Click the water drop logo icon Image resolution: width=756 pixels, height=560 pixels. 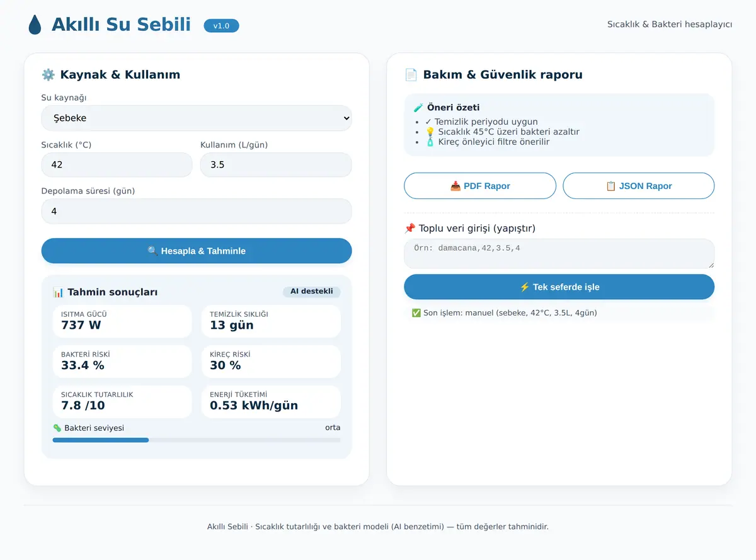tap(35, 25)
